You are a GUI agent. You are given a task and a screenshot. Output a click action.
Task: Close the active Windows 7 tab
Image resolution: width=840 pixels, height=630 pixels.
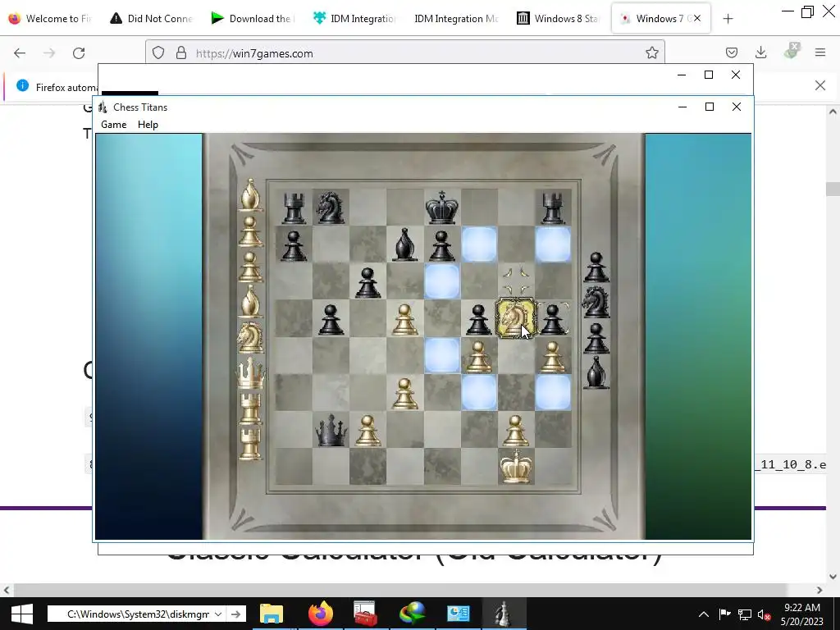[x=697, y=18]
